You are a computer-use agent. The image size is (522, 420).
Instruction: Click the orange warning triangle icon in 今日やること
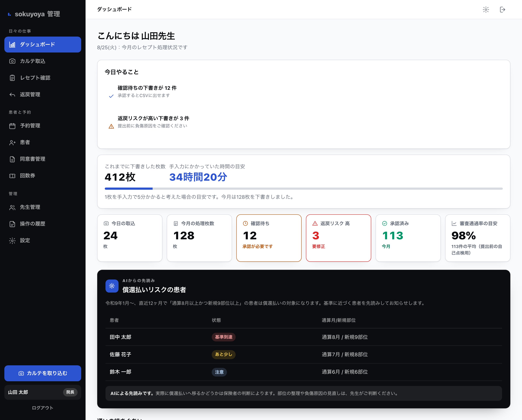[x=111, y=126]
